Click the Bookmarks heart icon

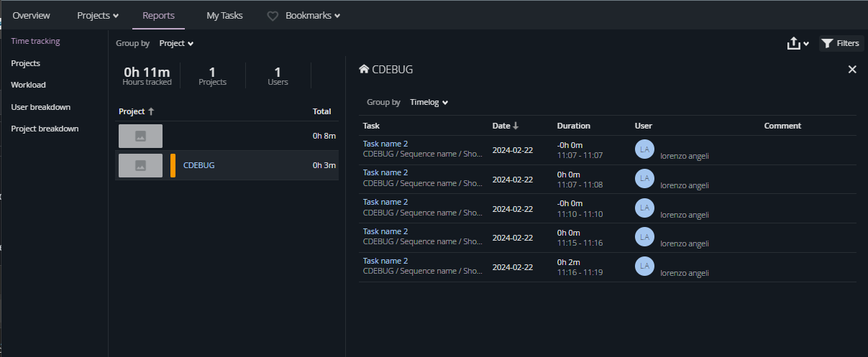(x=273, y=16)
